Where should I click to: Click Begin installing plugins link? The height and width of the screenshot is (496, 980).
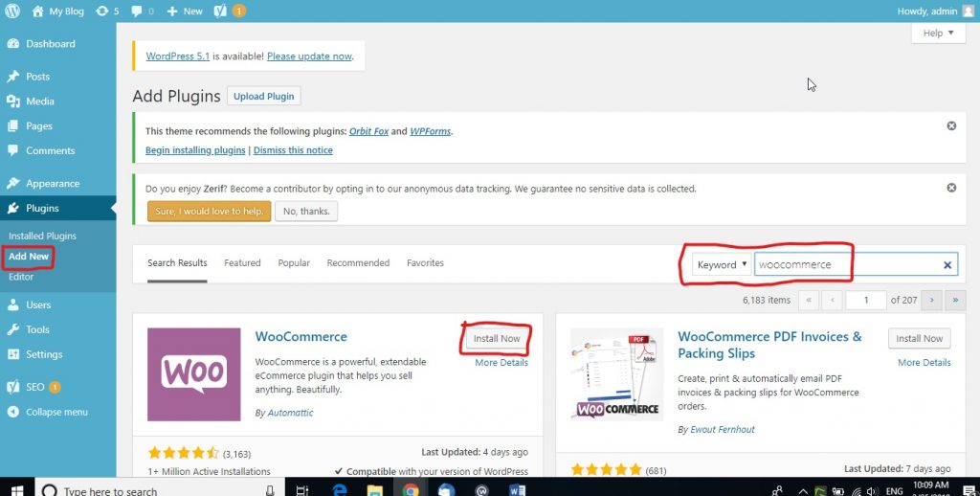tap(195, 150)
